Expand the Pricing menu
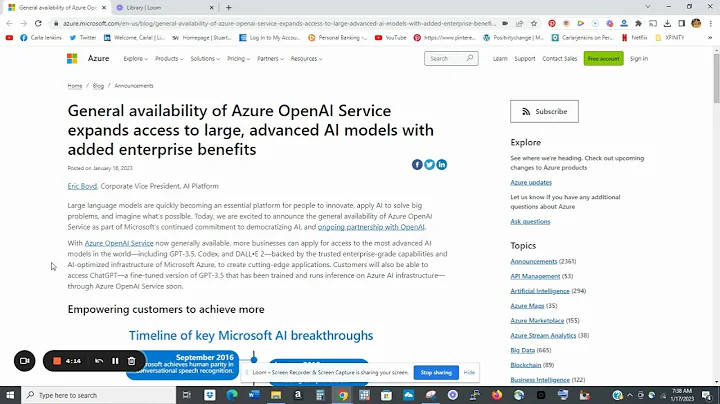 click(x=238, y=59)
